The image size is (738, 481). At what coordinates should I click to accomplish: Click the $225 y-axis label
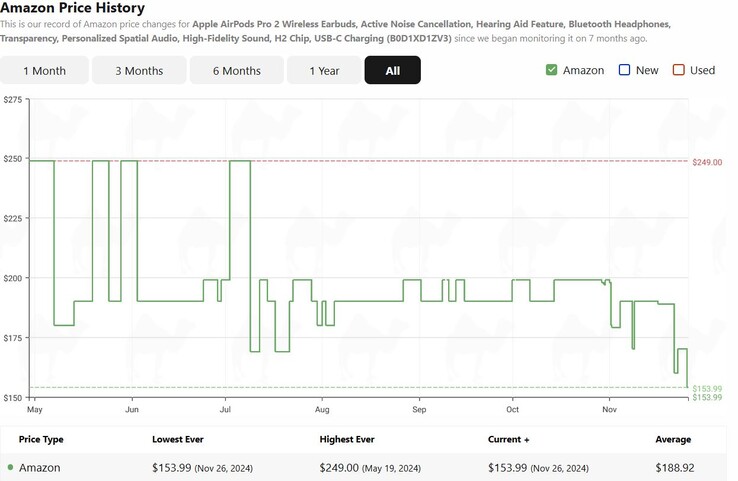(x=13, y=218)
